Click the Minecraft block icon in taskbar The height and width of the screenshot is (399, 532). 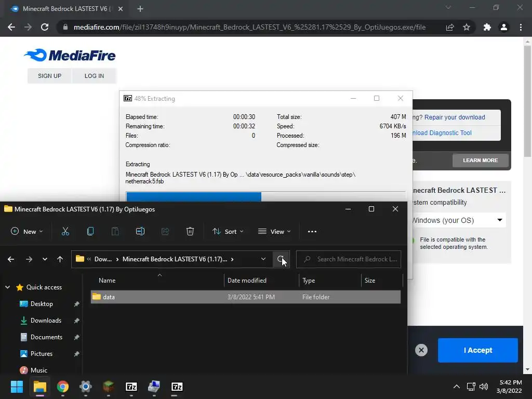109,387
